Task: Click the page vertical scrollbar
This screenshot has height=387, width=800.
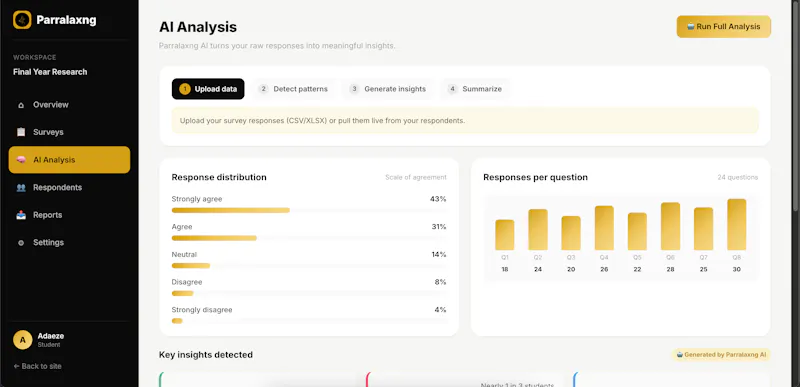Action: [796, 105]
